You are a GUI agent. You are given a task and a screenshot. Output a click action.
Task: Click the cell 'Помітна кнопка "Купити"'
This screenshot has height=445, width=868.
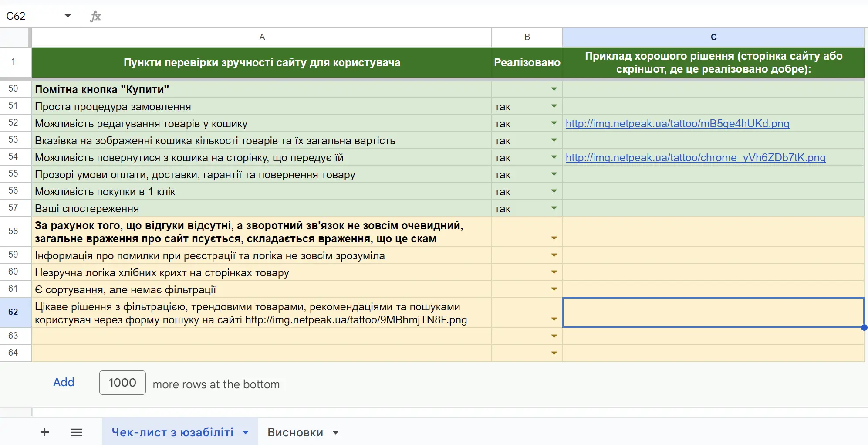(x=102, y=89)
